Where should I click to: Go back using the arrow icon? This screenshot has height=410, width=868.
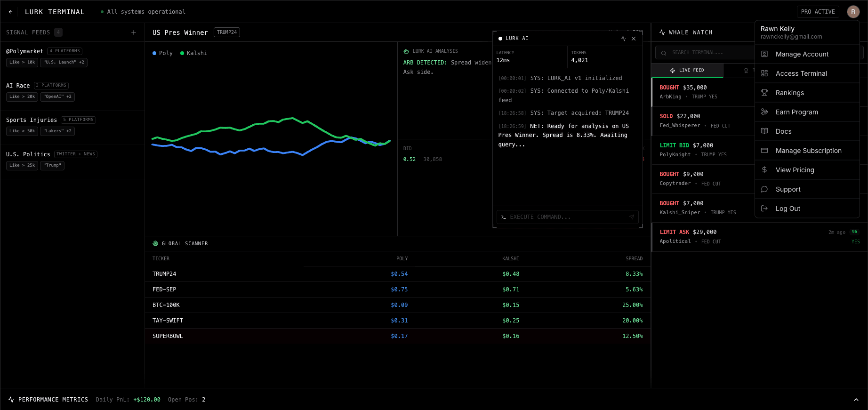(10, 12)
